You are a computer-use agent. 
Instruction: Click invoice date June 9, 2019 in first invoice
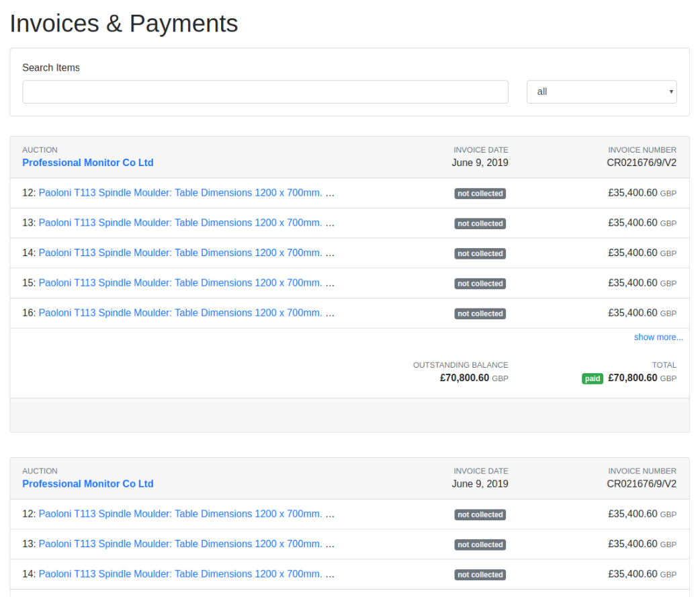pos(480,163)
